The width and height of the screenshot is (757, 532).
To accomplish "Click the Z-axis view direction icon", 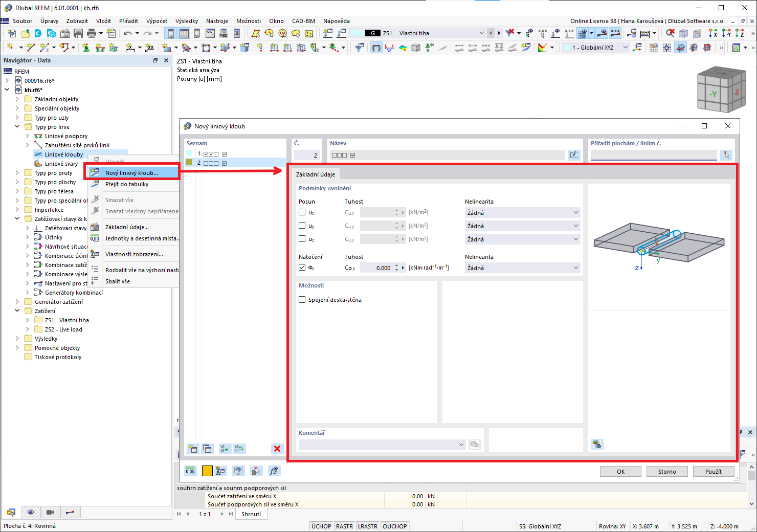I will [x=740, y=33].
